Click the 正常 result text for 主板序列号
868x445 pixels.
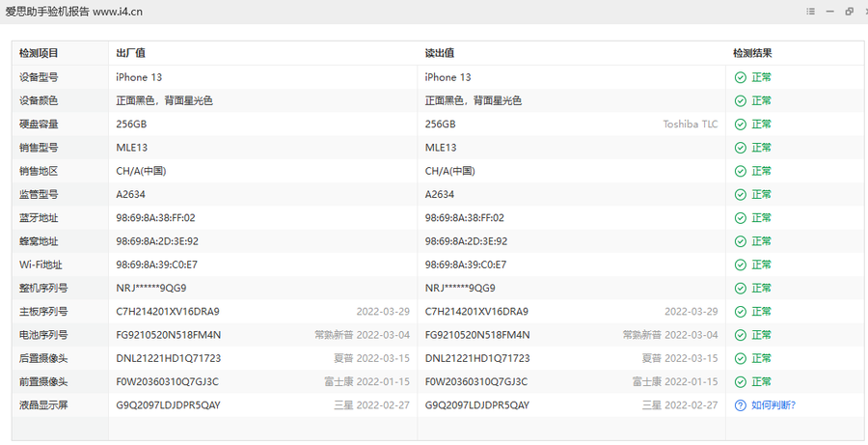click(761, 312)
